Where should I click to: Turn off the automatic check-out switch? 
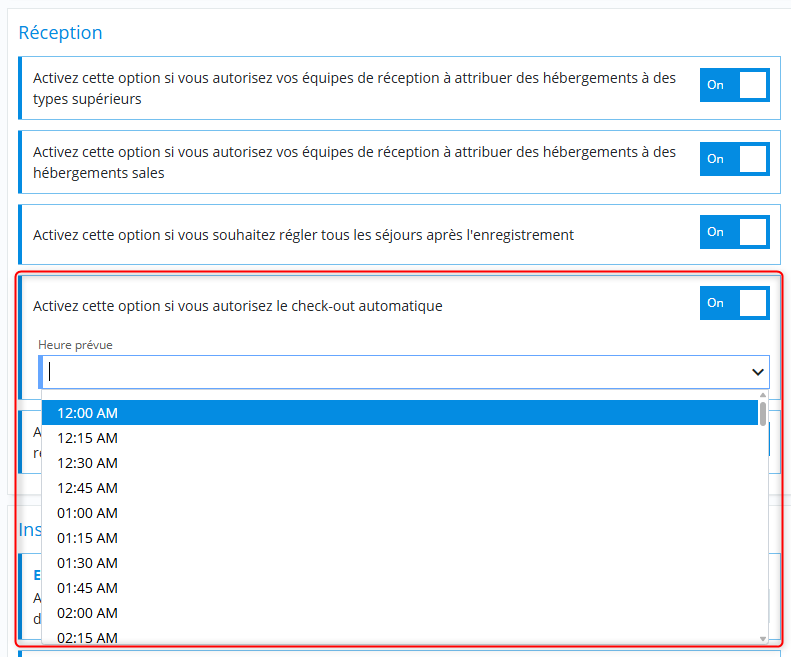(734, 303)
